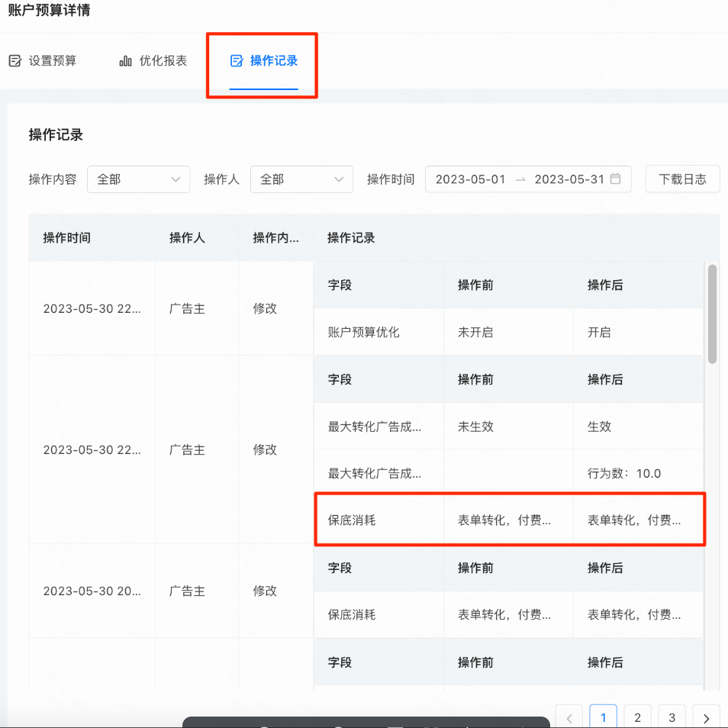Click the 生效 after-value cell
This screenshot has width=728, height=728.
(639, 427)
